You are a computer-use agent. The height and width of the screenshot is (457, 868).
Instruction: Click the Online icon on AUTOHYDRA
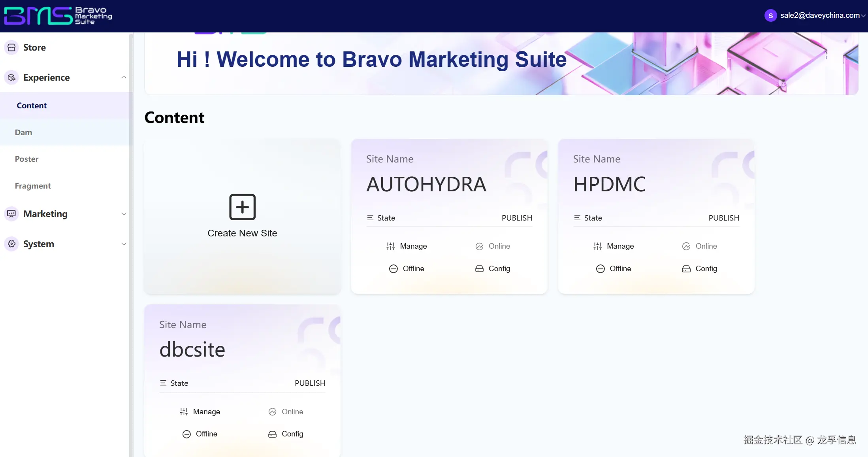(x=479, y=246)
